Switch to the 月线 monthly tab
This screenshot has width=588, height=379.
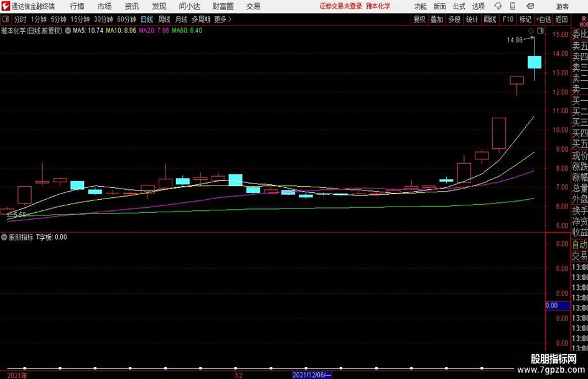click(x=182, y=19)
